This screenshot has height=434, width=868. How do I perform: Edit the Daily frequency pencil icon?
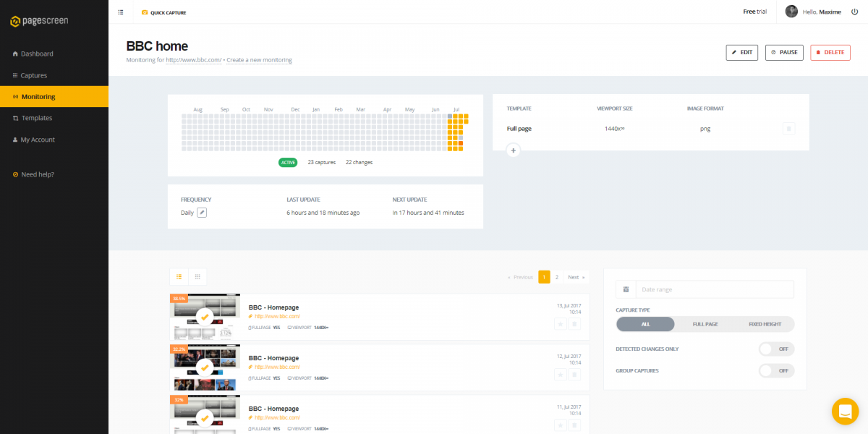pyautogui.click(x=203, y=213)
